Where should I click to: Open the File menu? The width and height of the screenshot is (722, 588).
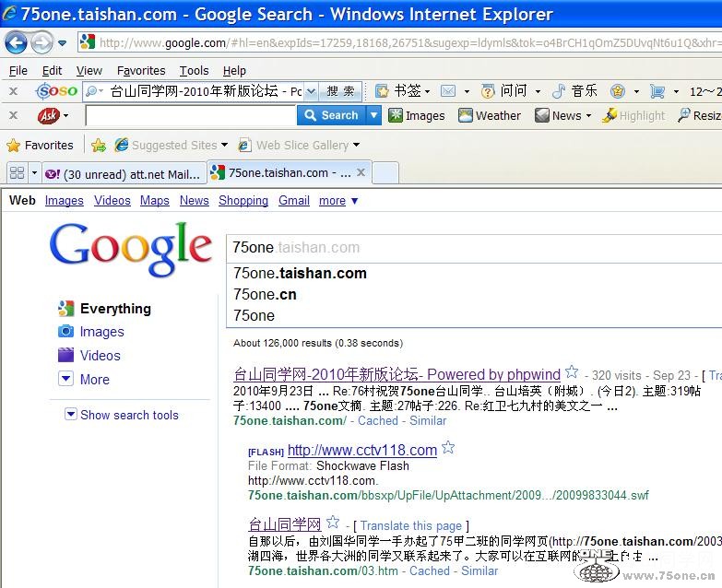pyautogui.click(x=18, y=70)
